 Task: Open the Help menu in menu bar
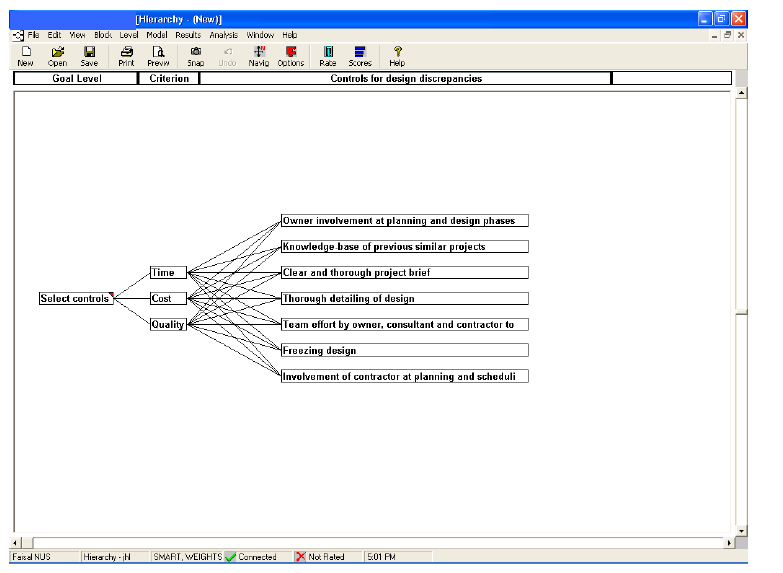(290, 35)
